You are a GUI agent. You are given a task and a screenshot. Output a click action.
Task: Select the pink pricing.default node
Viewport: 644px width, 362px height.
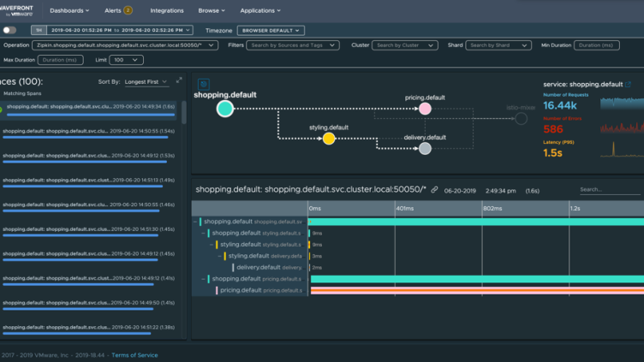coord(425,109)
